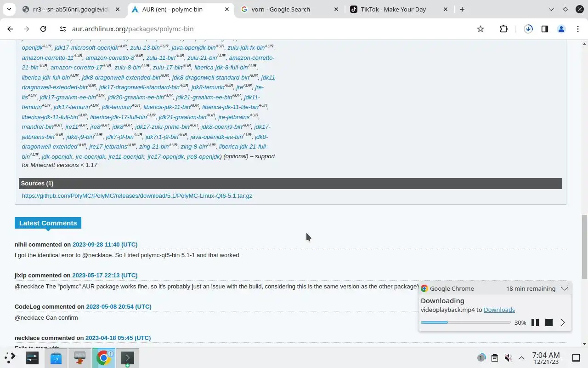Bookmark this page with the star icon
Image resolution: width=588 pixels, height=368 pixels.
click(481, 29)
